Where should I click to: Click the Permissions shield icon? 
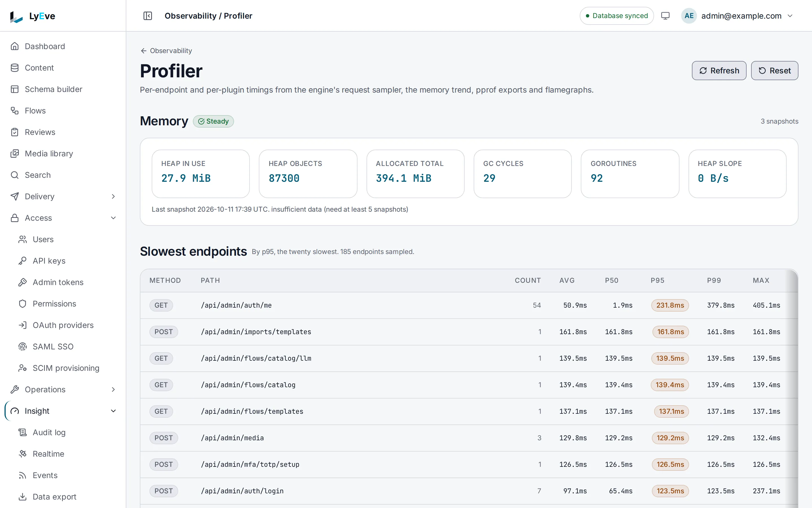pyautogui.click(x=23, y=304)
